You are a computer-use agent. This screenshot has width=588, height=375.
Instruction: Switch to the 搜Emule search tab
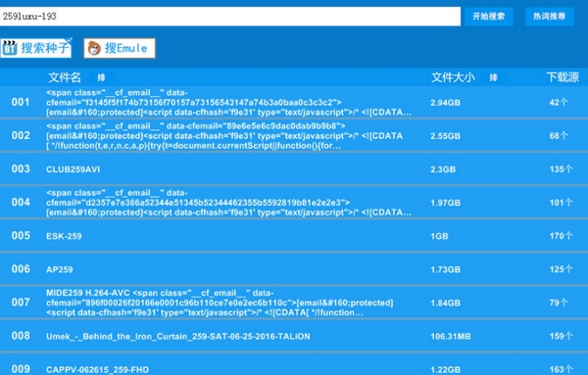point(120,48)
